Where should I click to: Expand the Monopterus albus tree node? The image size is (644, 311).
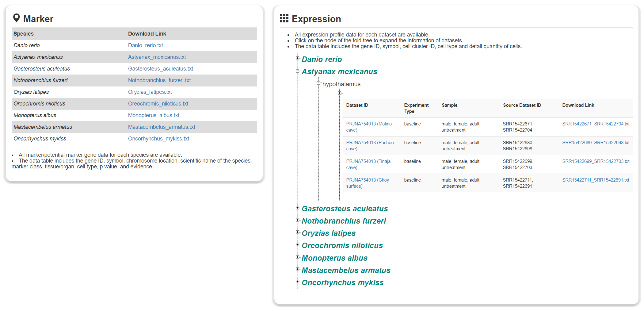pyautogui.click(x=297, y=257)
